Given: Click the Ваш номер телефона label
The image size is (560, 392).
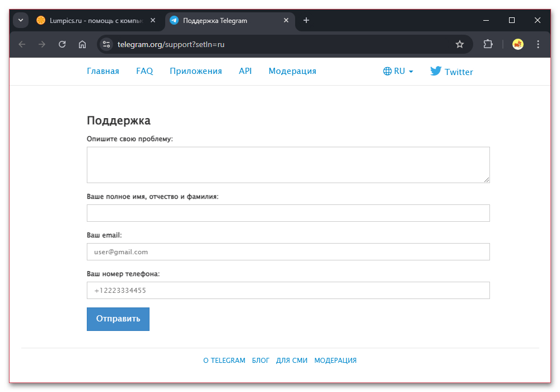Looking at the screenshot, I should [x=123, y=274].
